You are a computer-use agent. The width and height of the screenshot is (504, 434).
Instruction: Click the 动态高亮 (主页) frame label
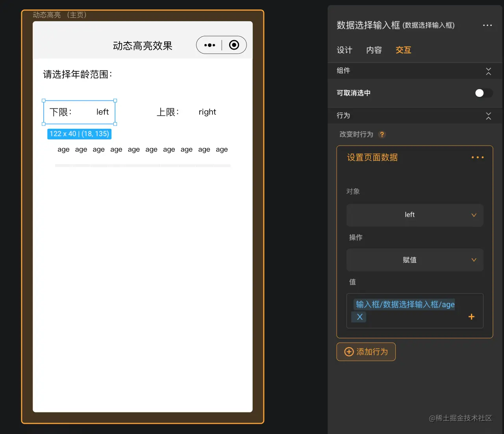(59, 15)
